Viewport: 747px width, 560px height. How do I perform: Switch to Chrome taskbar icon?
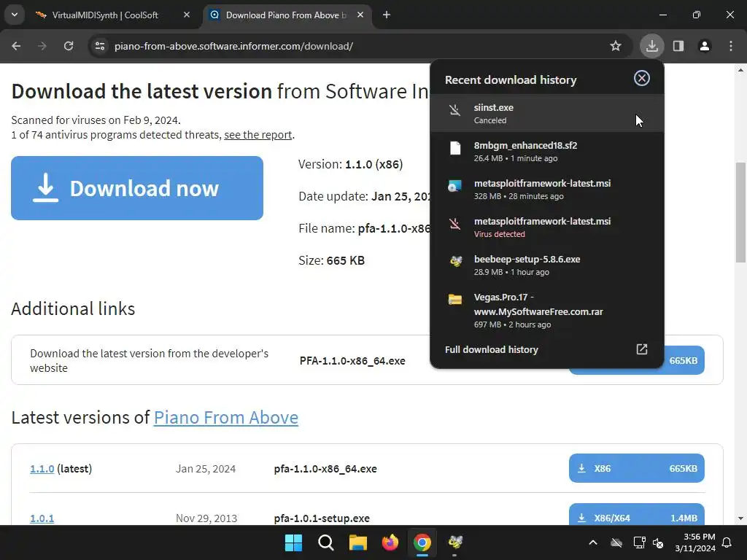click(422, 542)
